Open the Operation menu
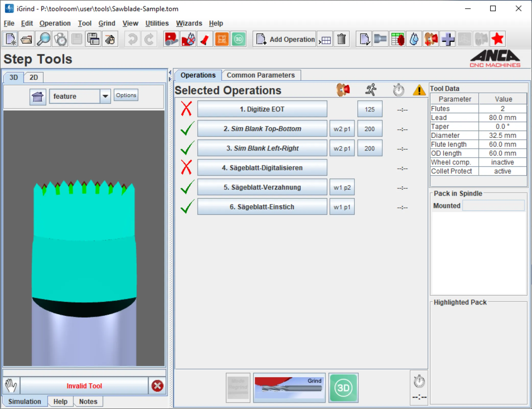The height and width of the screenshot is (409, 532). [x=55, y=23]
